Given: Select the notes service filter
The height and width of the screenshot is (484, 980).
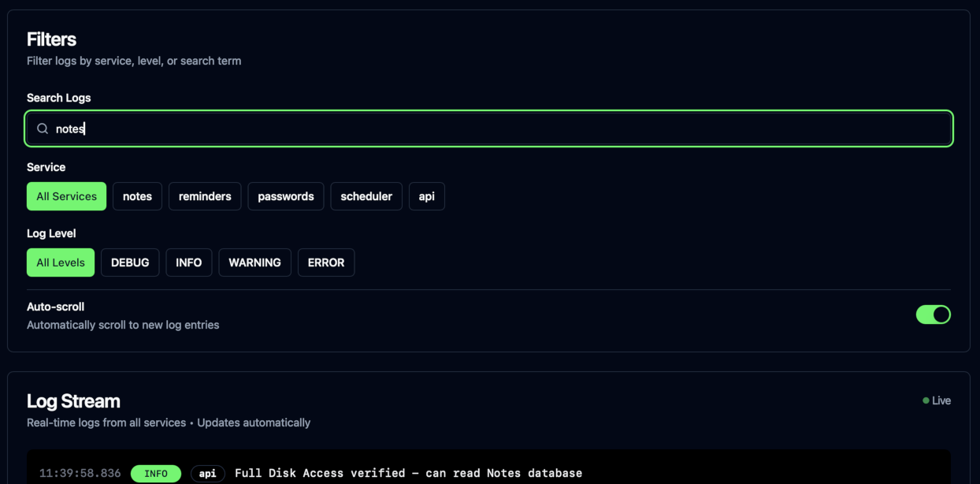Looking at the screenshot, I should [x=137, y=195].
